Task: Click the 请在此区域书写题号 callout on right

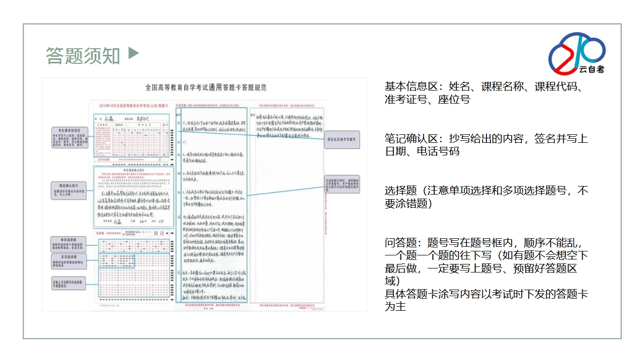Action: coord(342,139)
